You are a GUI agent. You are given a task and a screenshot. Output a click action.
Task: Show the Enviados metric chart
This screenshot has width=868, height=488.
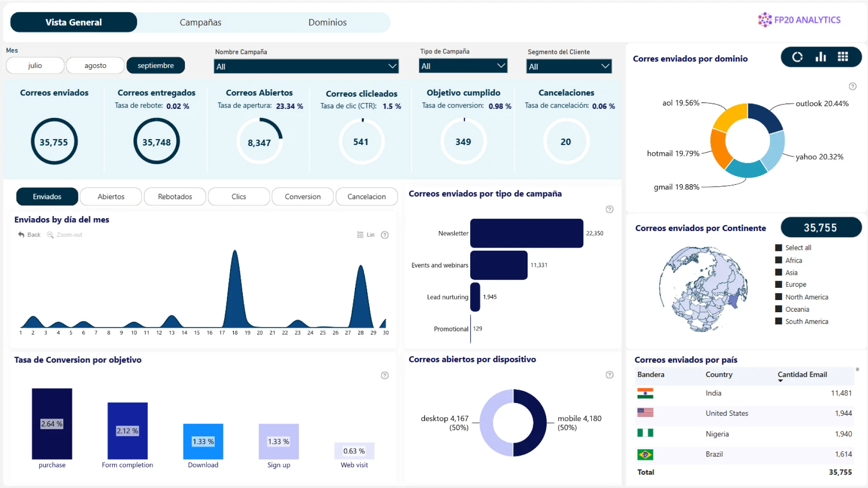point(47,197)
